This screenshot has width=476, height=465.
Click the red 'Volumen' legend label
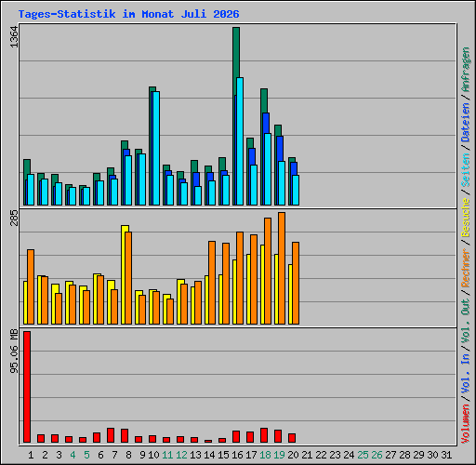(466, 424)
